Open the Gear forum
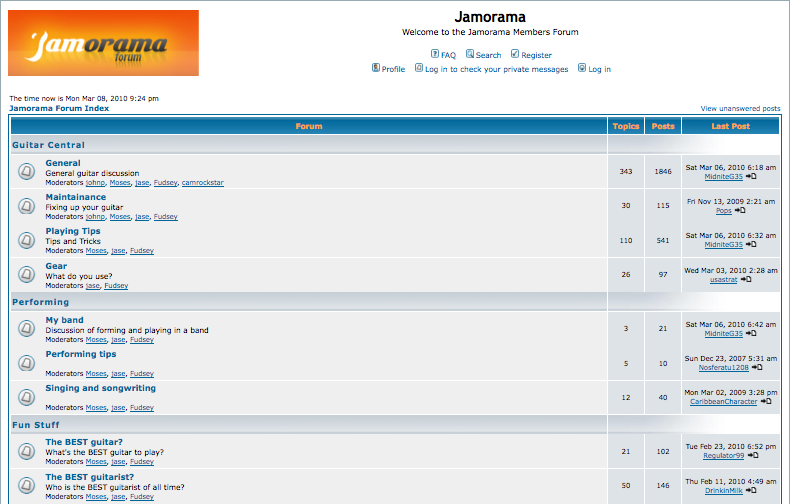The width and height of the screenshot is (790, 504). pyautogui.click(x=56, y=266)
